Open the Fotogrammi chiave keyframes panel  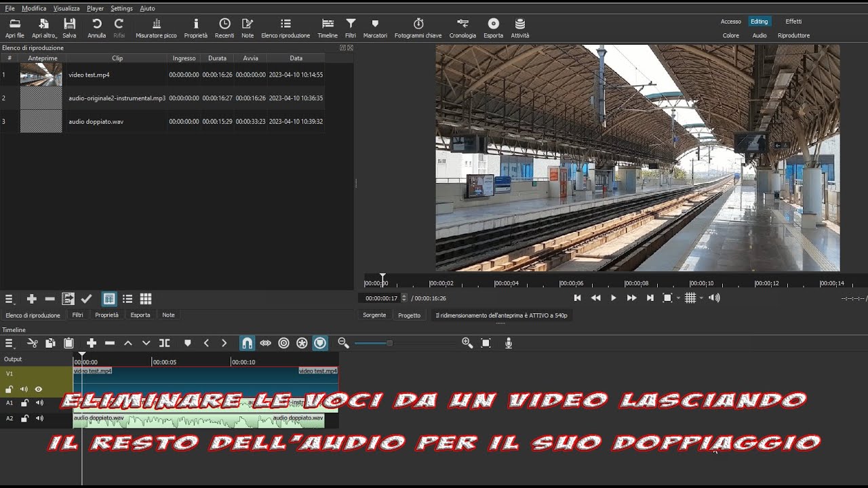[418, 28]
